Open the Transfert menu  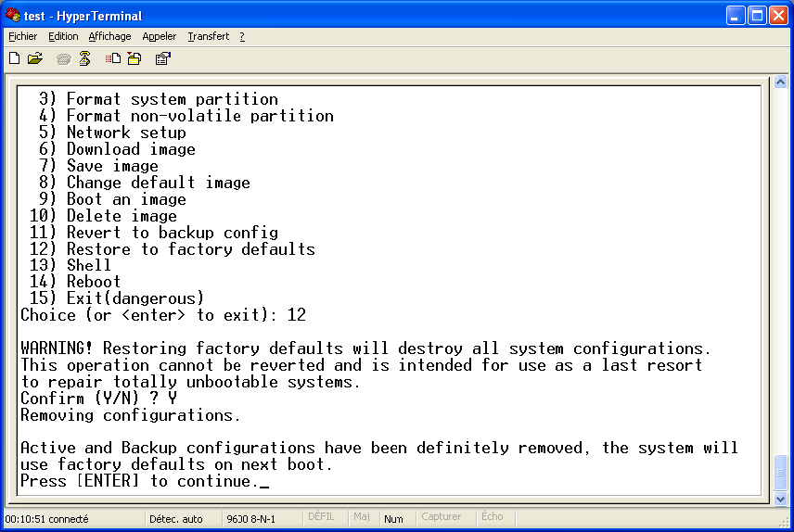tap(209, 36)
